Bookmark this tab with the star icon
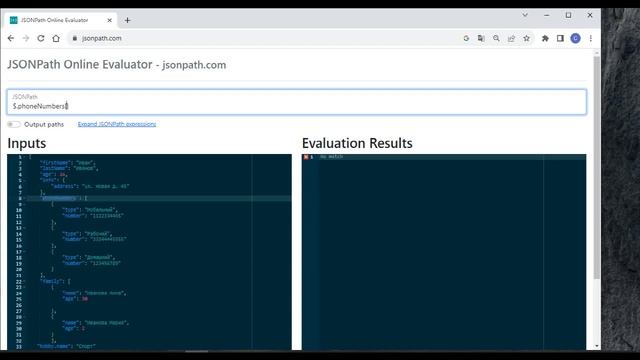This screenshot has width=640, height=360. tap(527, 38)
